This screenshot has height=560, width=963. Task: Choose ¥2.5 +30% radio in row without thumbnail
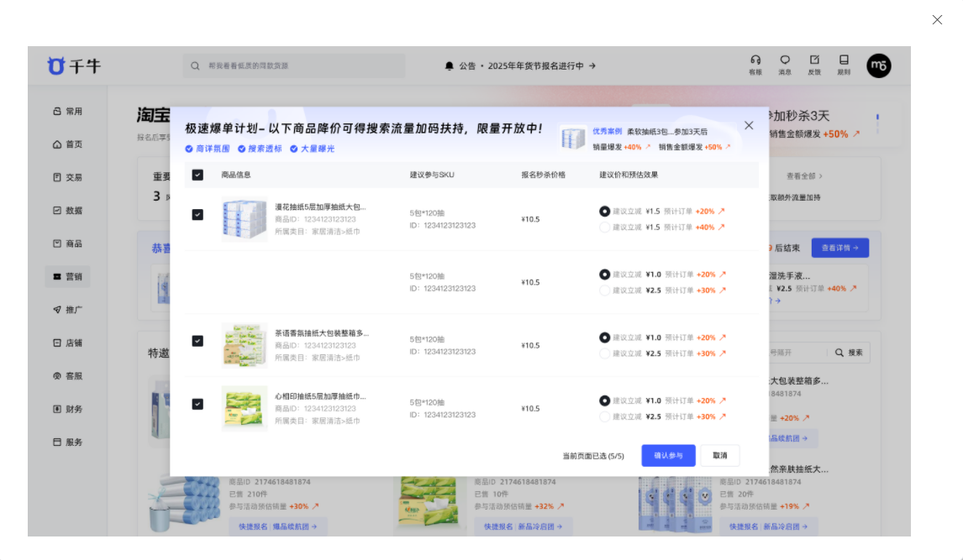(x=604, y=290)
